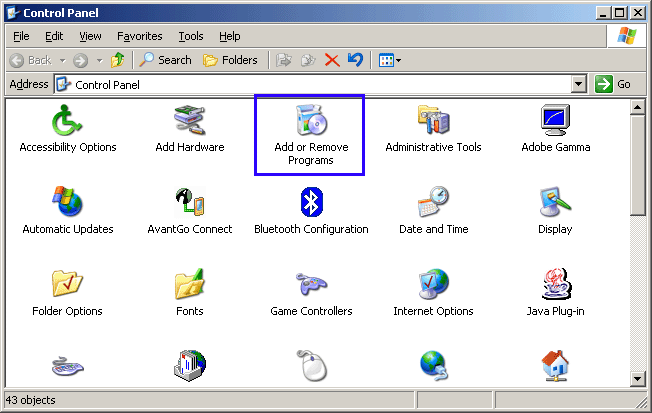This screenshot has width=652, height=413.
Task: Open Automatic Updates settings
Action: (68, 211)
